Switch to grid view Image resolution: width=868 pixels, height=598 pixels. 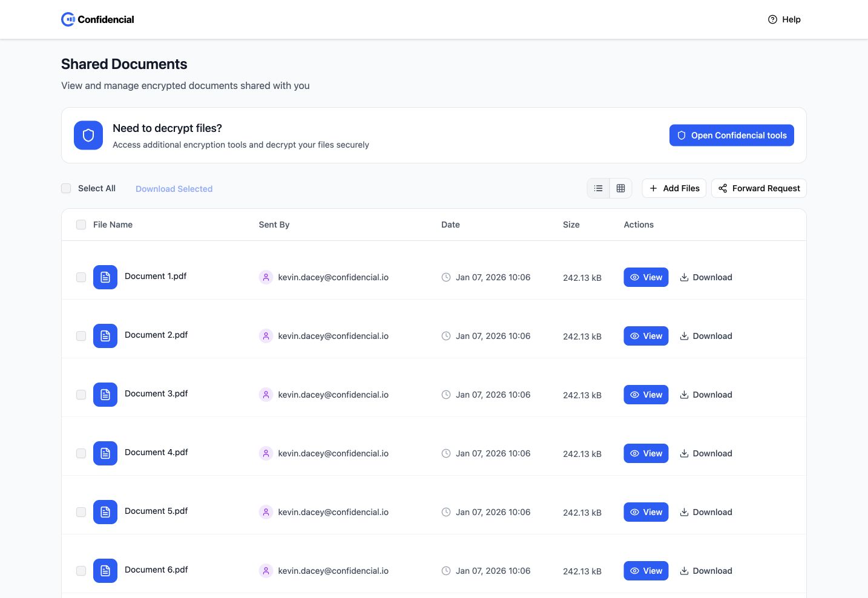620,188
